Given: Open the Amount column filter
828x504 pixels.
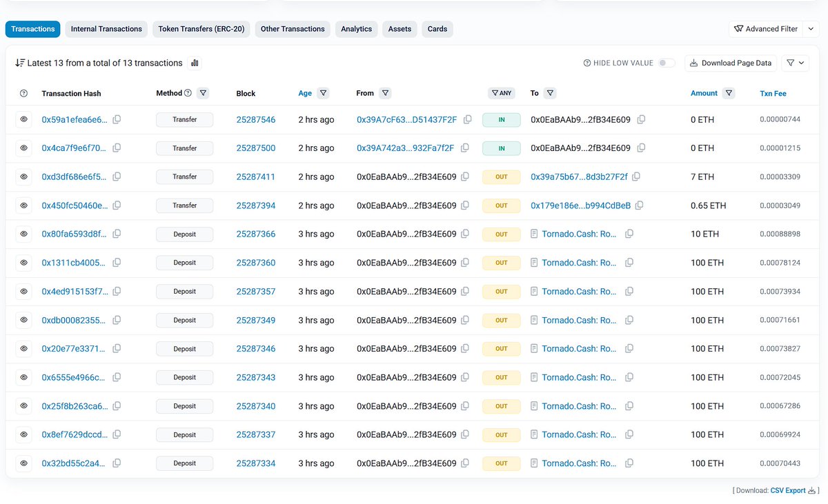Looking at the screenshot, I should (729, 93).
